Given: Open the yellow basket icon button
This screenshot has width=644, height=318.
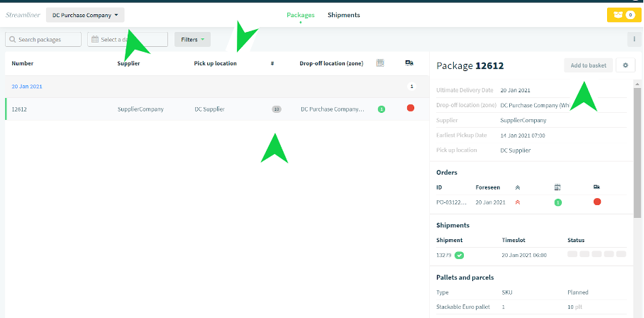Looking at the screenshot, I should click(x=624, y=15).
